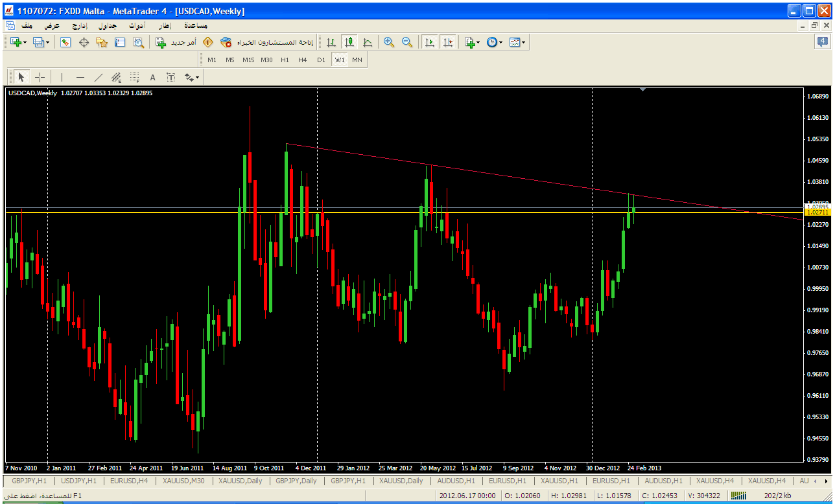Select the Cursor arrow tool
The height and width of the screenshot is (504, 835).
21,77
